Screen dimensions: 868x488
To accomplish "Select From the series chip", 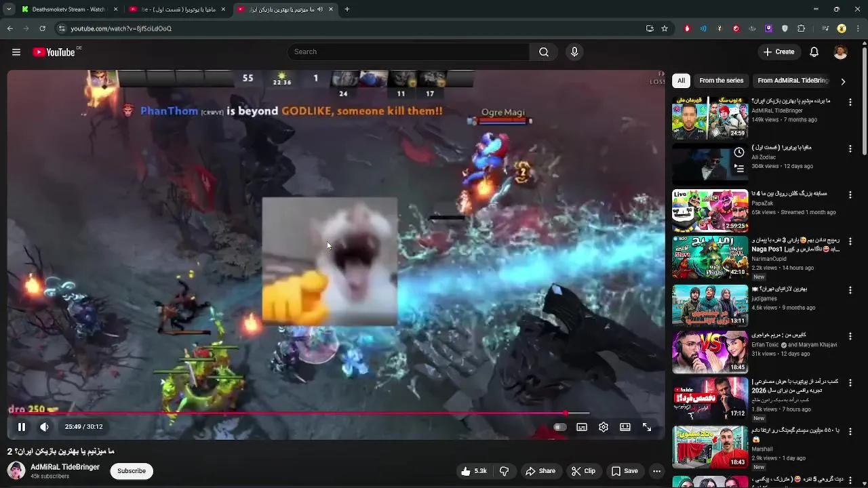I will click(722, 81).
